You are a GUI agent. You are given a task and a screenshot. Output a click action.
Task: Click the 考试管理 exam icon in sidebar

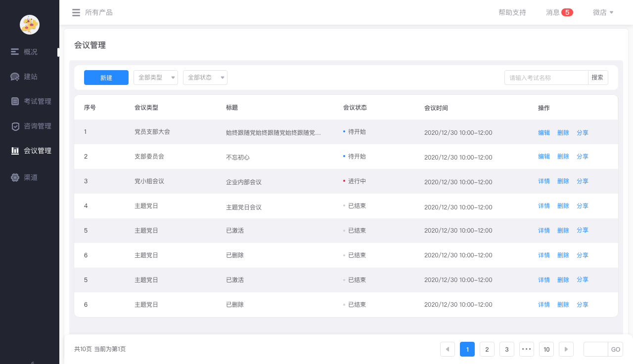tap(15, 101)
